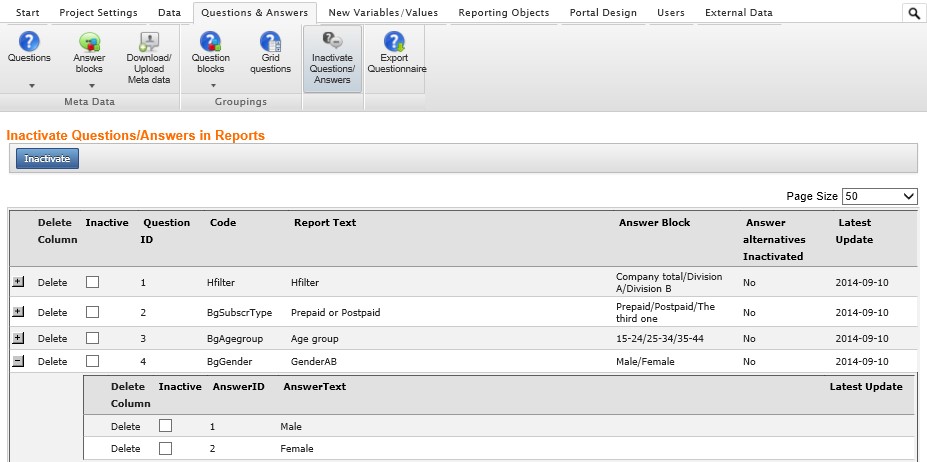The image size is (927, 462).
Task: Click the Code column header
Action: (x=223, y=223)
